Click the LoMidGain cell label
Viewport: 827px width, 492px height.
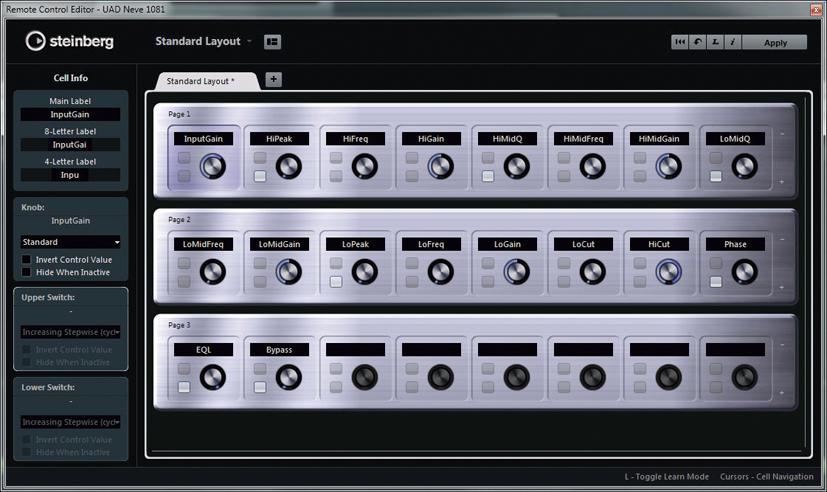[x=279, y=244]
